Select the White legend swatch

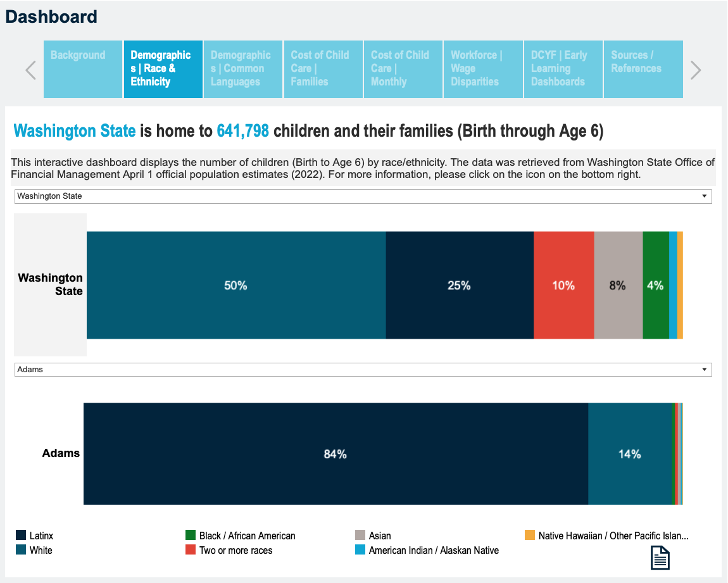tap(21, 550)
